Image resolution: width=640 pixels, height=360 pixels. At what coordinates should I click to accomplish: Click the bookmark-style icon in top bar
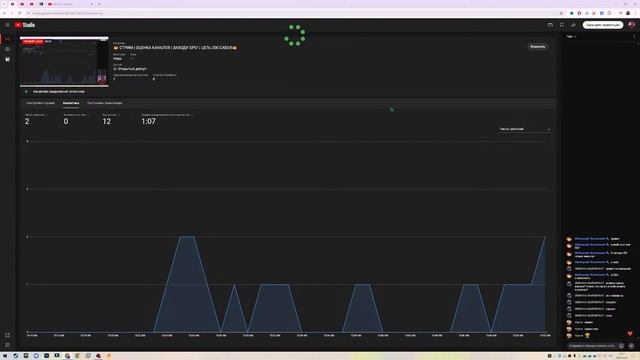tap(562, 25)
